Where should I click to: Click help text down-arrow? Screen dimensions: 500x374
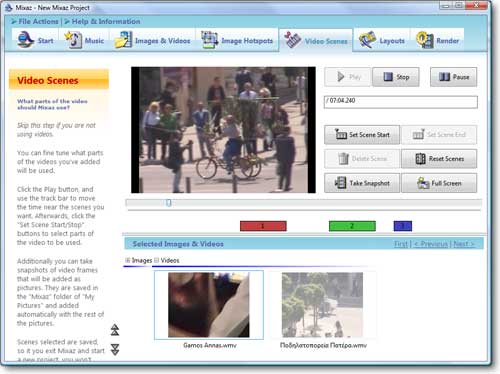point(115,349)
